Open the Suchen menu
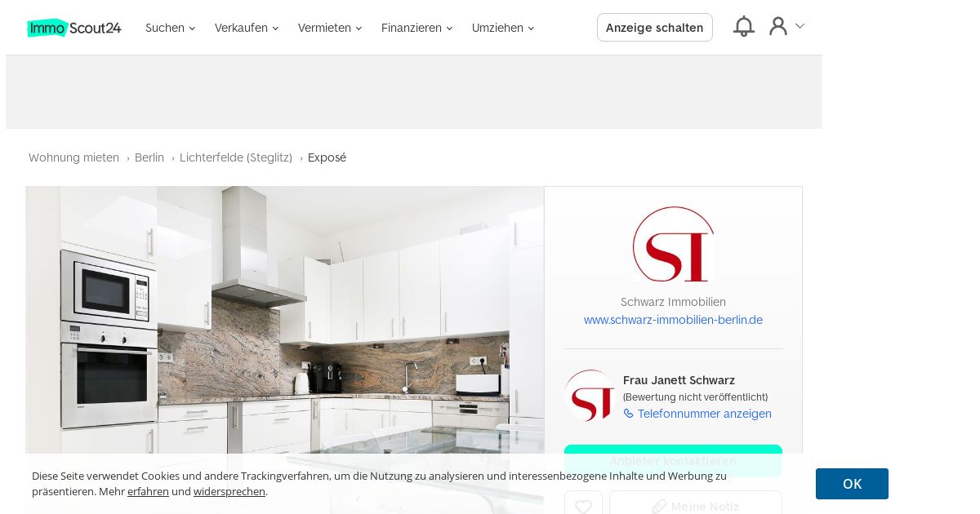 pos(170,28)
